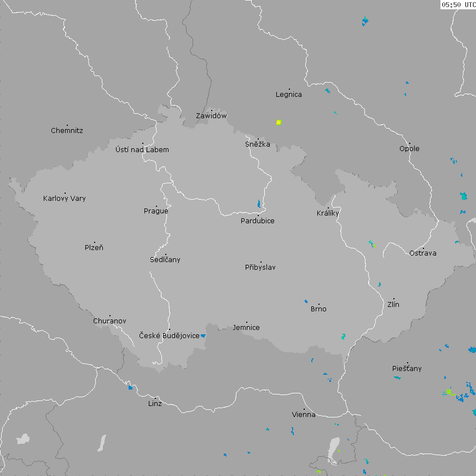This screenshot has height=476, width=476.
Task: Click the Vienna city label
Action: pos(304,414)
